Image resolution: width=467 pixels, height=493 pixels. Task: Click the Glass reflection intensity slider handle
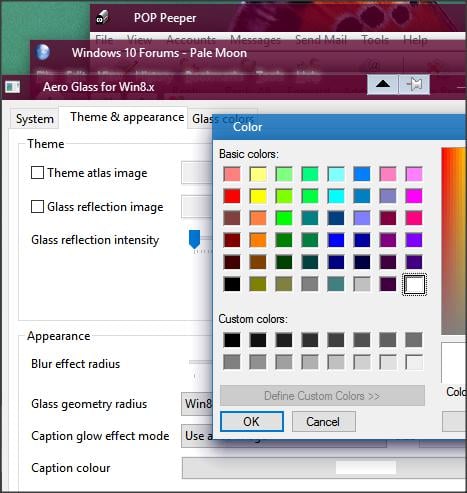pyautogui.click(x=194, y=239)
